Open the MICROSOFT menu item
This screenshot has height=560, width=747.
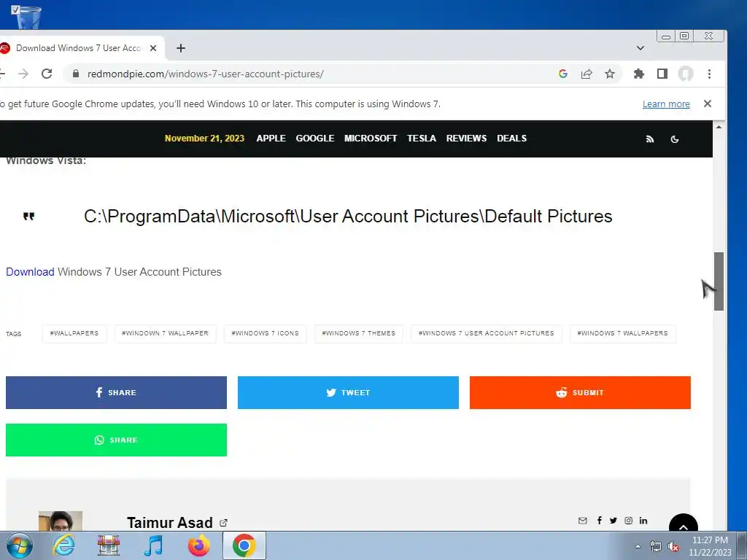371,138
